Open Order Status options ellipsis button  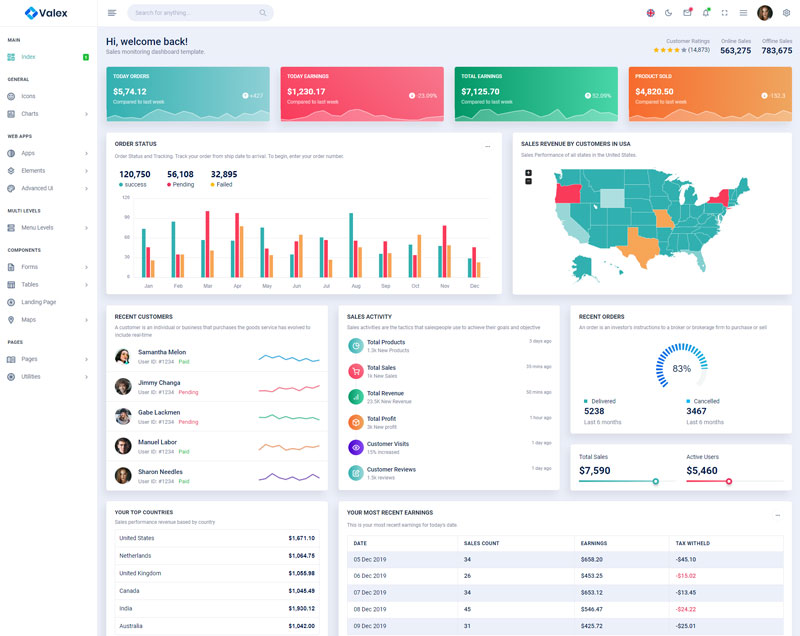pyautogui.click(x=488, y=146)
